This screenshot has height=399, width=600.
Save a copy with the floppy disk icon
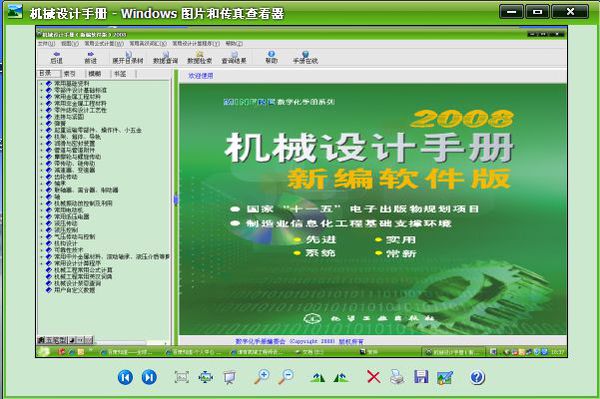(x=421, y=377)
